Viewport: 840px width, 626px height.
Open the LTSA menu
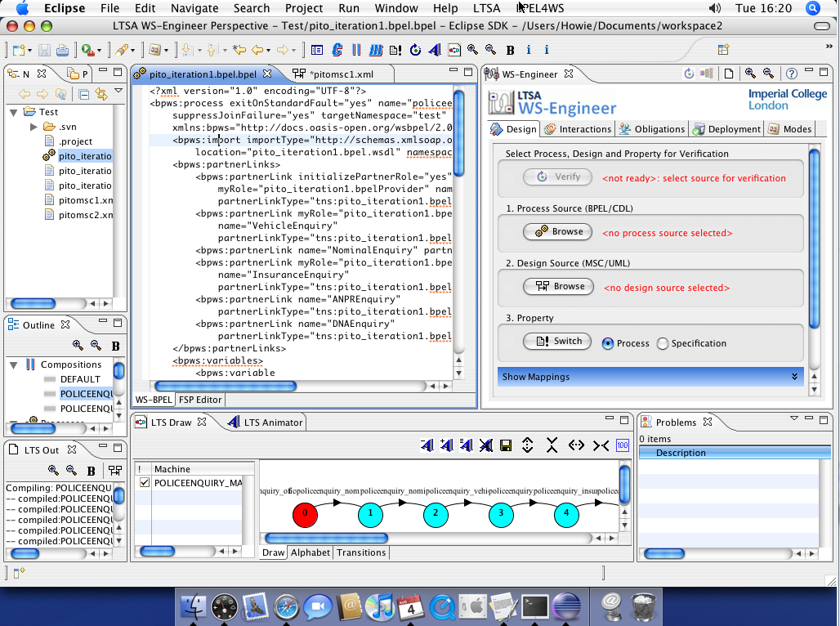(486, 8)
